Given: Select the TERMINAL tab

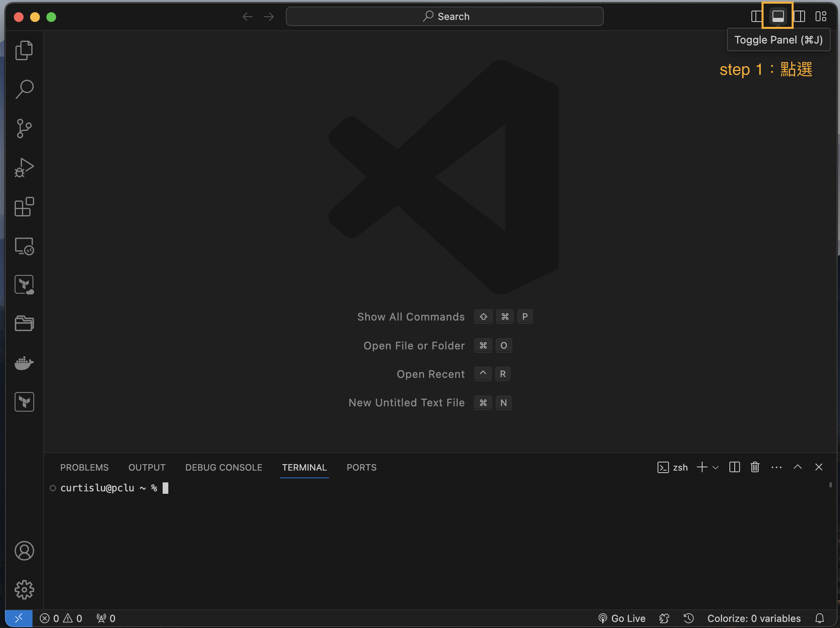Looking at the screenshot, I should pyautogui.click(x=305, y=467).
